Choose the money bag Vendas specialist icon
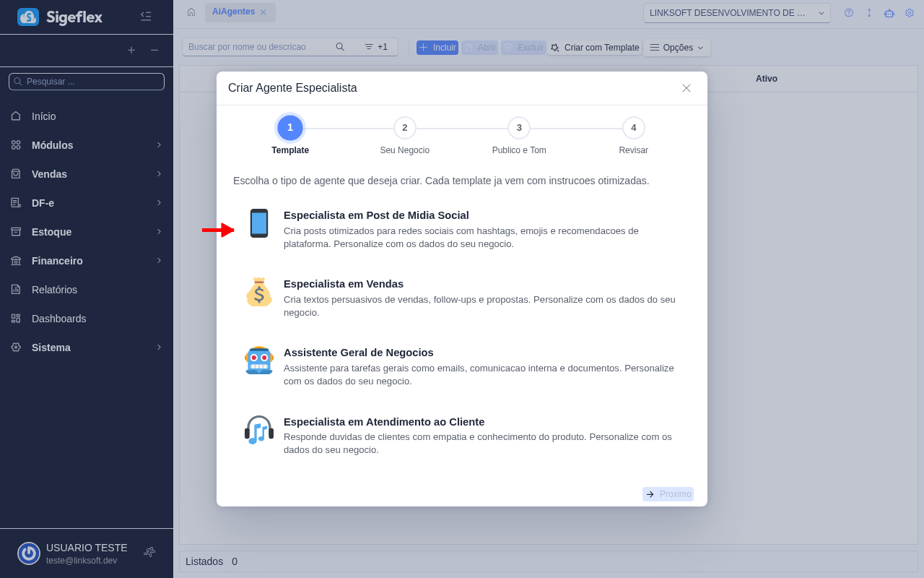This screenshot has height=578, width=924. coord(259,292)
